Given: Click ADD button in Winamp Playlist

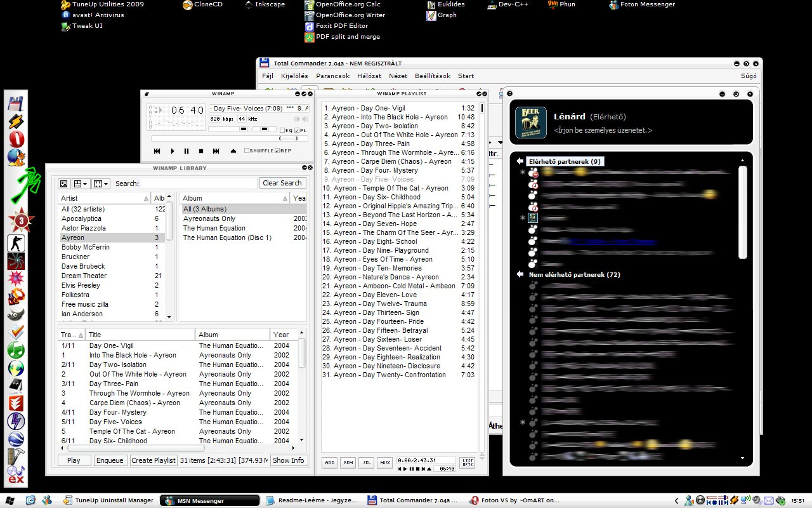Looking at the screenshot, I should 330,463.
